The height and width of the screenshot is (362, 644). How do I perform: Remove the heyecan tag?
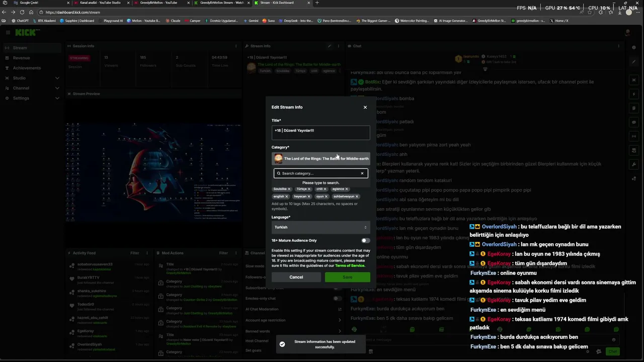click(309, 197)
